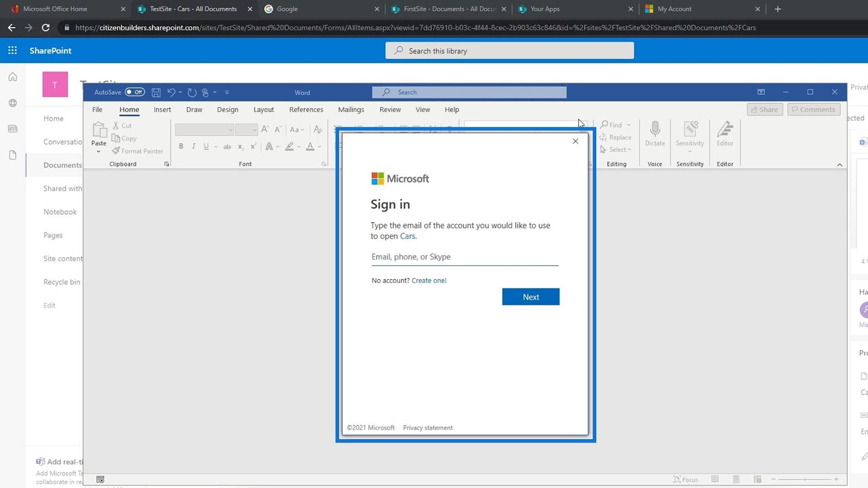Switch to the References ribbon tab
Image resolution: width=868 pixels, height=488 pixels.
pos(306,110)
